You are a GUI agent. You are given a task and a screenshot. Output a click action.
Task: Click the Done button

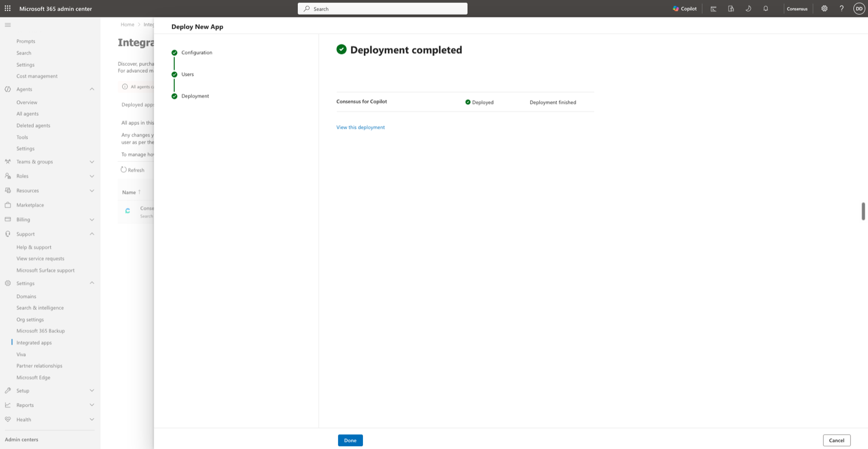click(x=350, y=440)
